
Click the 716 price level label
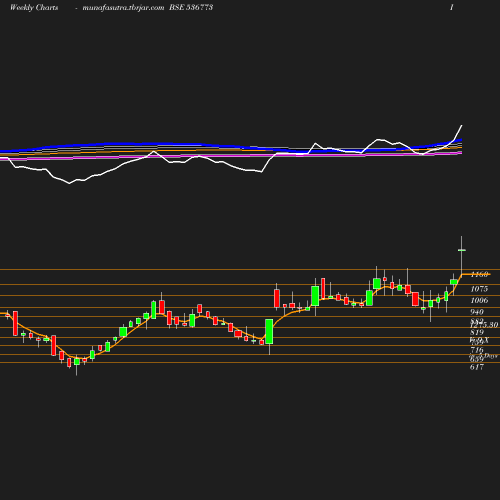click(x=477, y=350)
